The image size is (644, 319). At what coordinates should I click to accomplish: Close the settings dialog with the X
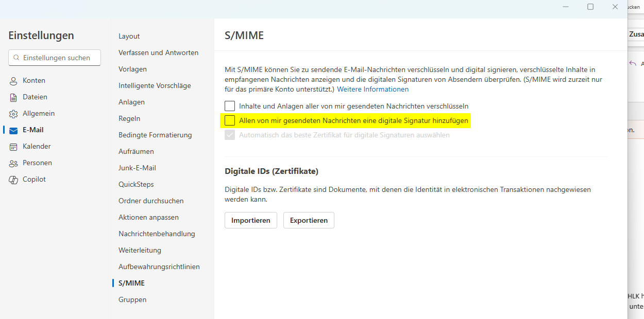(615, 7)
